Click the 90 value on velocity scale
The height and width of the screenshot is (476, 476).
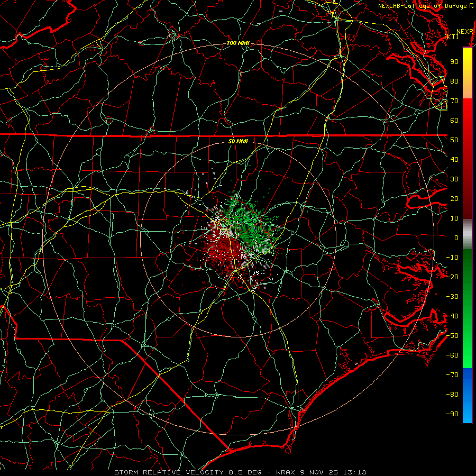(454, 62)
